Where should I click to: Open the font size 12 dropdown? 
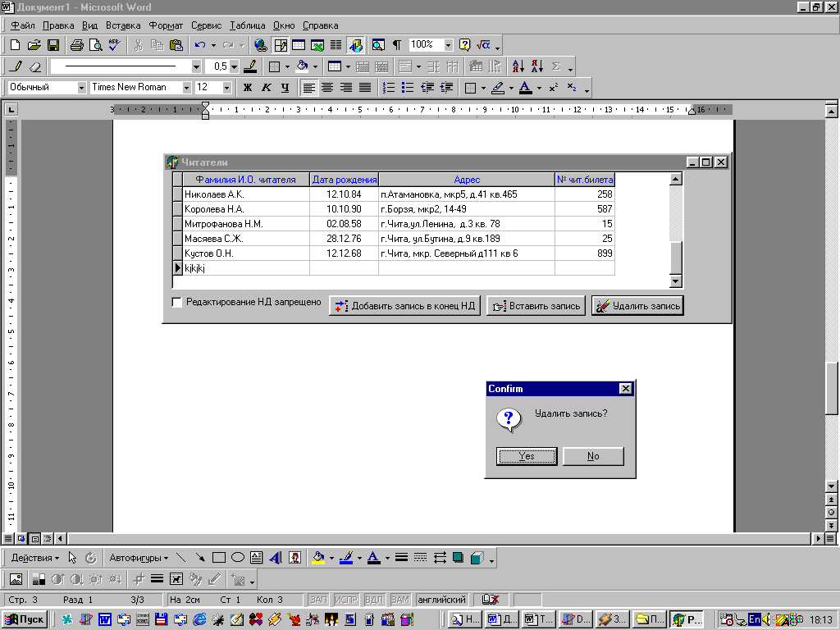226,87
